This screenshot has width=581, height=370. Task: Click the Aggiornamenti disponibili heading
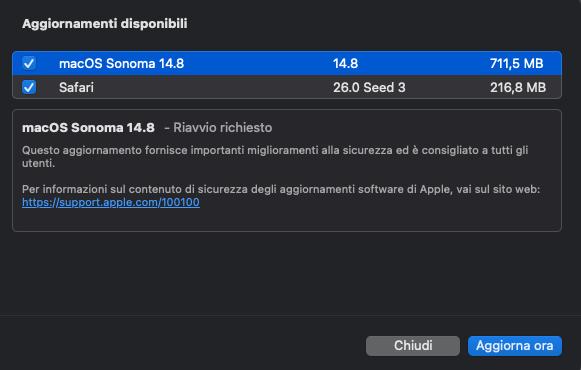104,24
